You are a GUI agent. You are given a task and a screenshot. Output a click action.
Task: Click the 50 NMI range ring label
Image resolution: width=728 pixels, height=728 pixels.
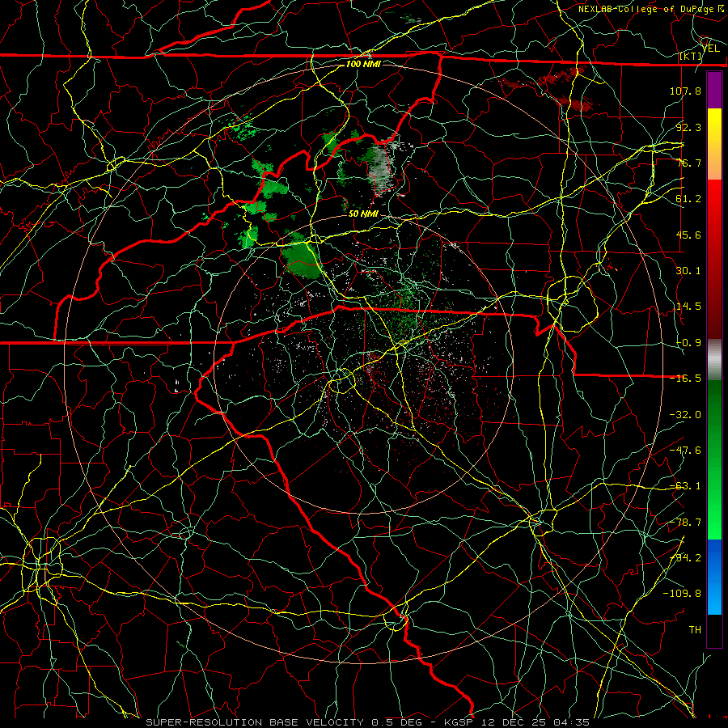(x=363, y=214)
